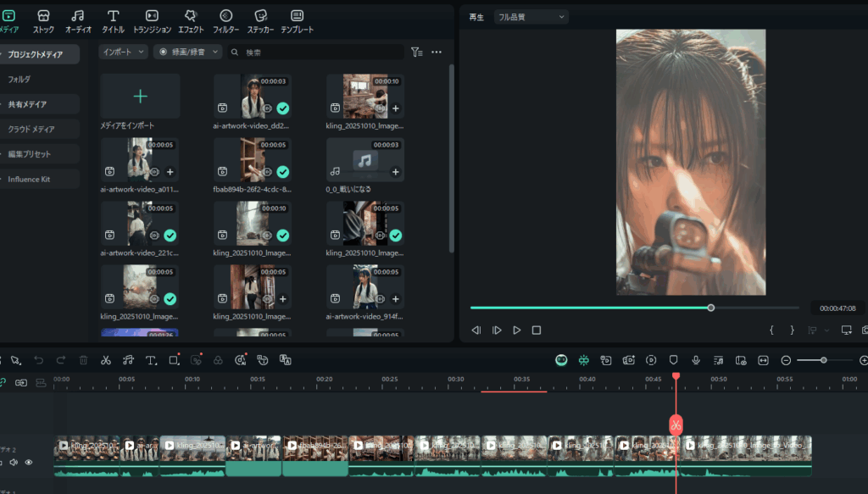The width and height of the screenshot is (868, 494).
Task: Click the zoom-to-fit timeline icon
Action: point(764,360)
